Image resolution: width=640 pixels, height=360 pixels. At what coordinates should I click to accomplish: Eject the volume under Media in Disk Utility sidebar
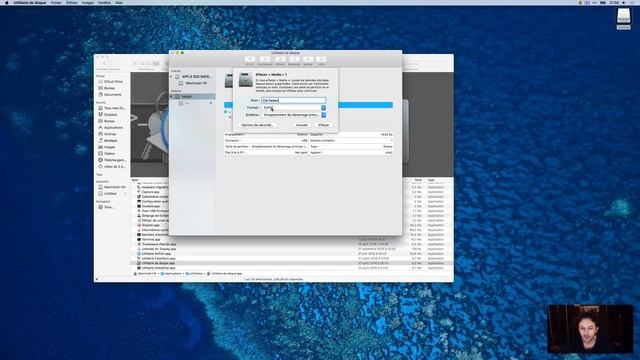pos(211,103)
